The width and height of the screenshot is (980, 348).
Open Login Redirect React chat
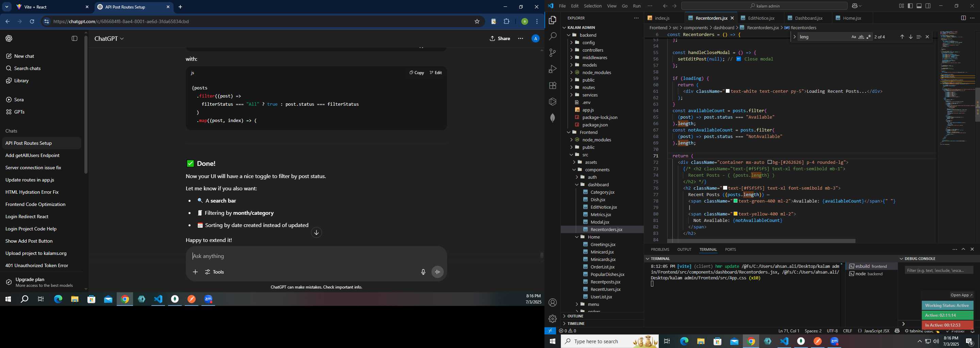point(27,216)
